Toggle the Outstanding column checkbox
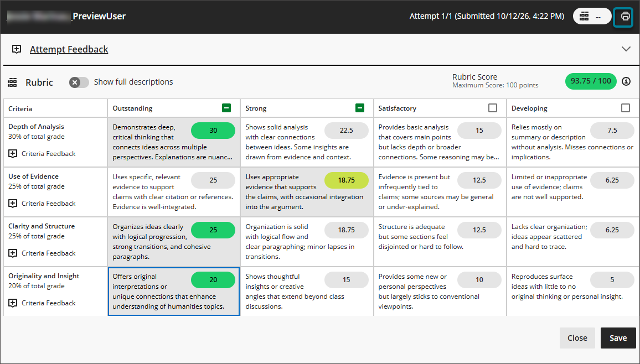 pos(226,108)
